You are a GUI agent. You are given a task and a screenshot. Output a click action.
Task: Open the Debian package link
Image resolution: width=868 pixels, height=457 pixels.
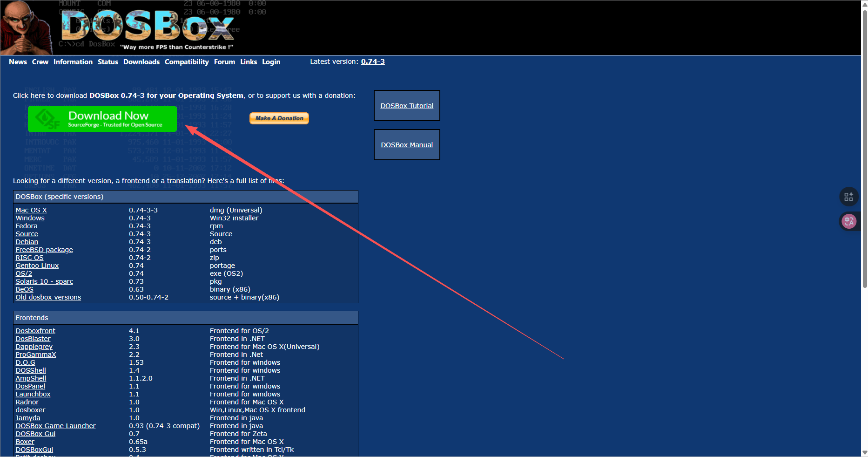[x=27, y=242]
